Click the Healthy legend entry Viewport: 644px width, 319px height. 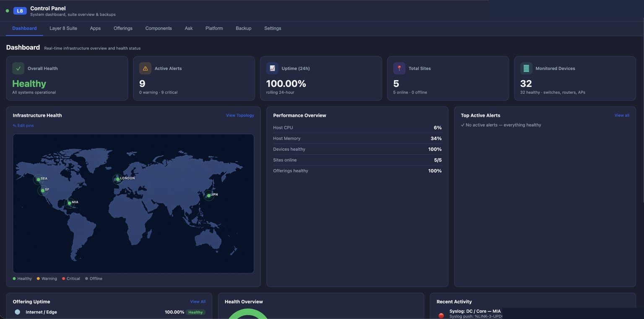(x=22, y=279)
